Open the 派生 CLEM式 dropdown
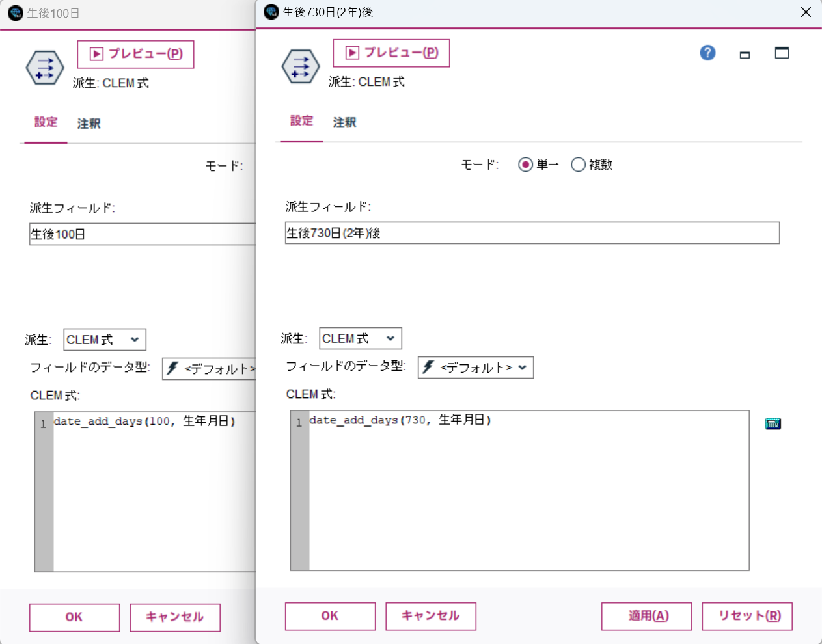The width and height of the screenshot is (822, 644). coord(361,338)
